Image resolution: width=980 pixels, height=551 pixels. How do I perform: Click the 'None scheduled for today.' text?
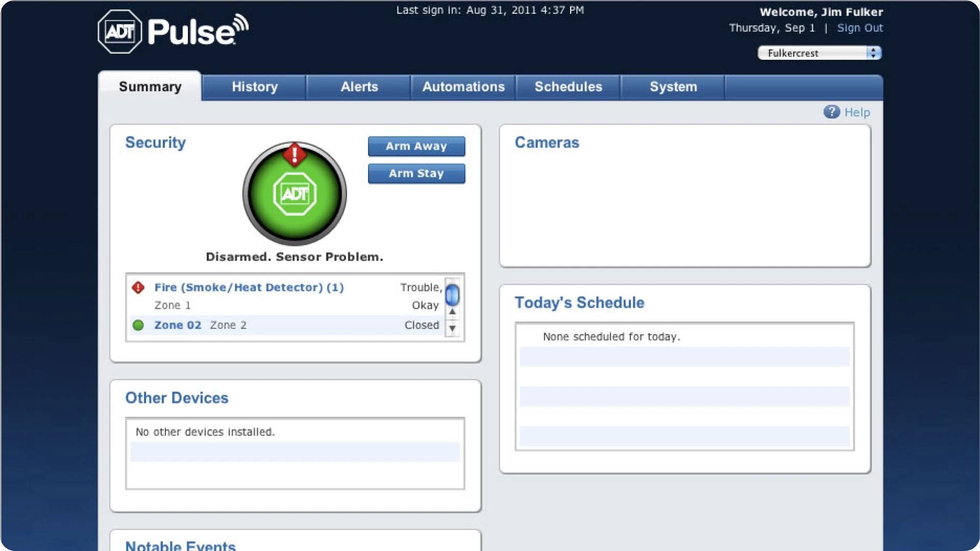point(611,337)
